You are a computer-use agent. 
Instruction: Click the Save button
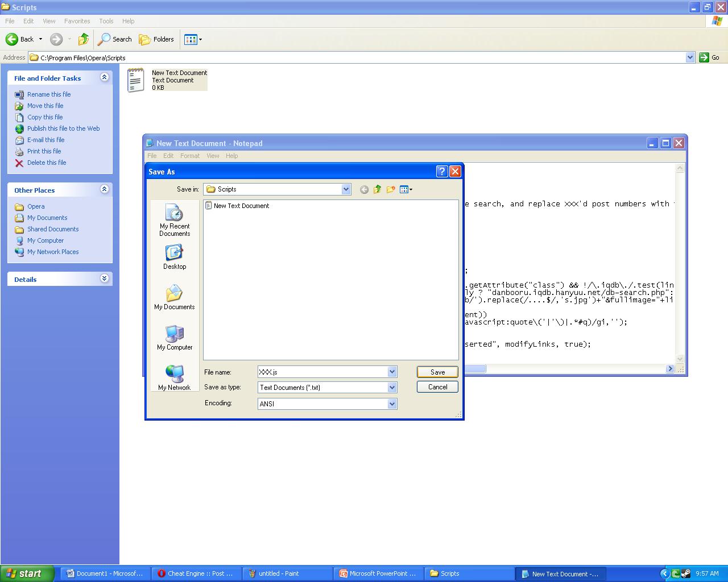point(437,372)
